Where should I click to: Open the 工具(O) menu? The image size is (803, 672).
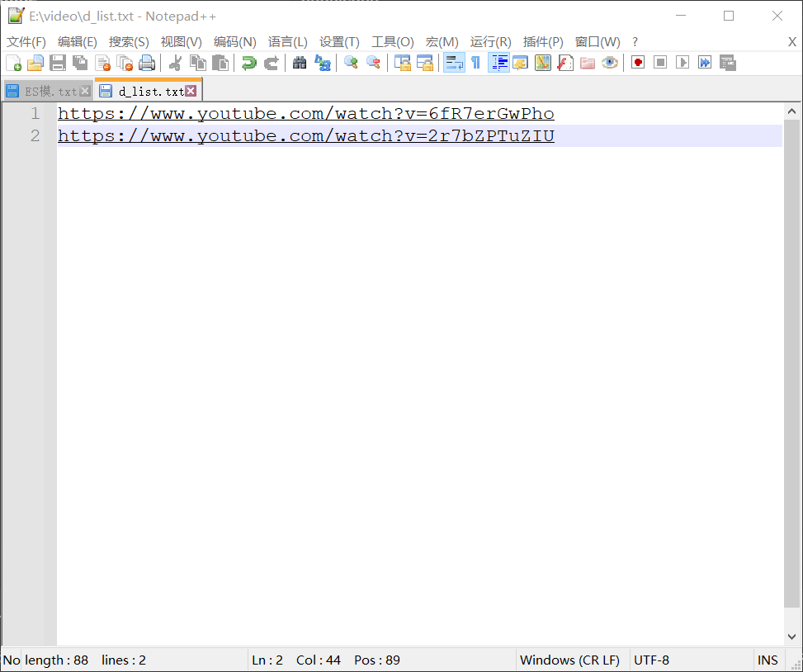coord(393,42)
